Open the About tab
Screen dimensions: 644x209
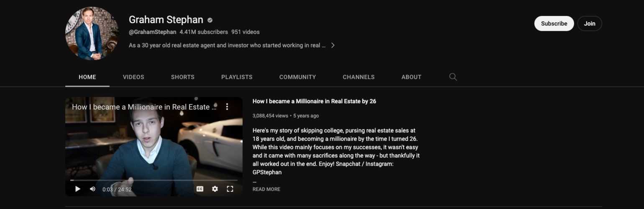click(x=411, y=77)
